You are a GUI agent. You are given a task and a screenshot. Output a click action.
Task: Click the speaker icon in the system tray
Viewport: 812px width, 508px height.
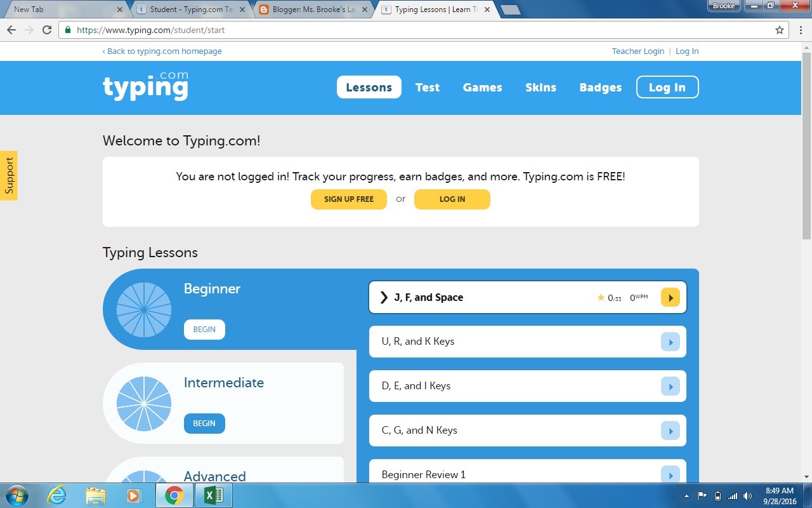747,496
